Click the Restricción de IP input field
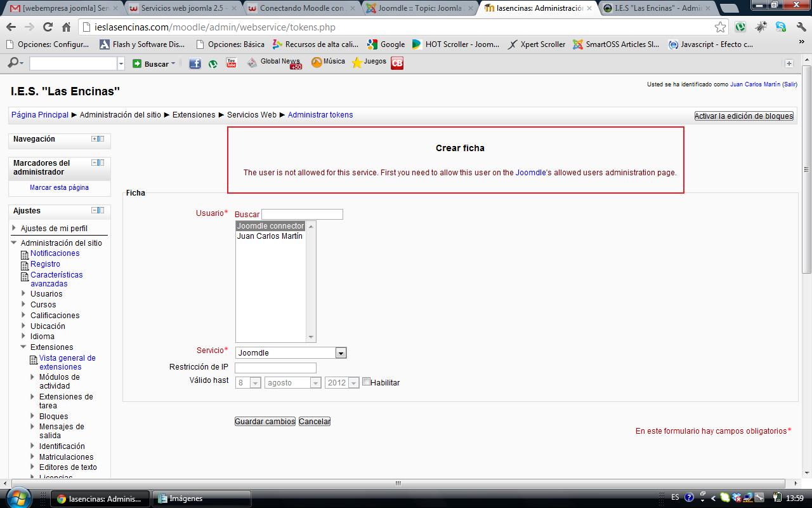Image resolution: width=812 pixels, height=508 pixels. tap(275, 368)
